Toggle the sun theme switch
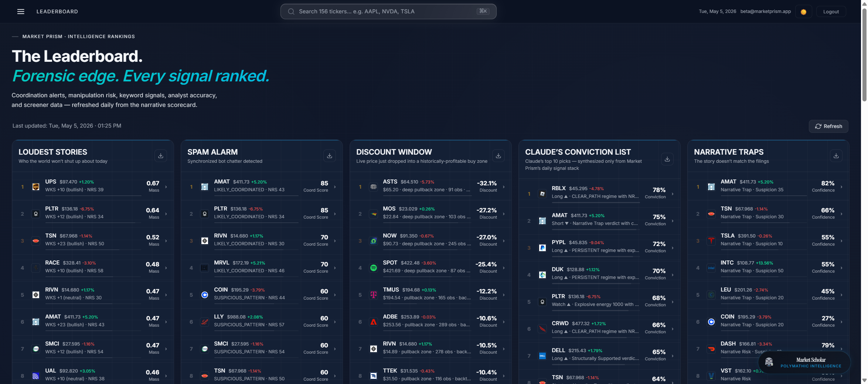868x384 pixels. tap(803, 12)
